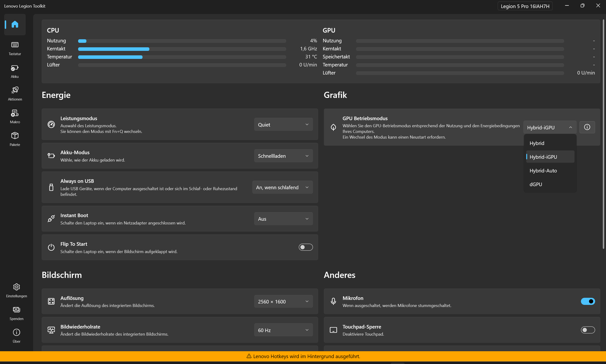
Task: Open the Pakete packages page
Action: click(15, 139)
